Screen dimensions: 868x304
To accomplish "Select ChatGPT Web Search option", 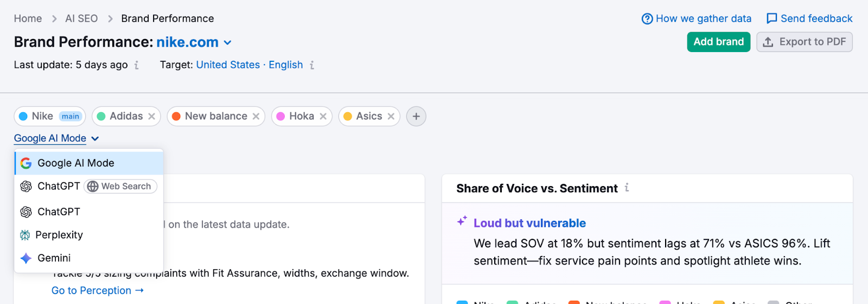I will tap(88, 186).
